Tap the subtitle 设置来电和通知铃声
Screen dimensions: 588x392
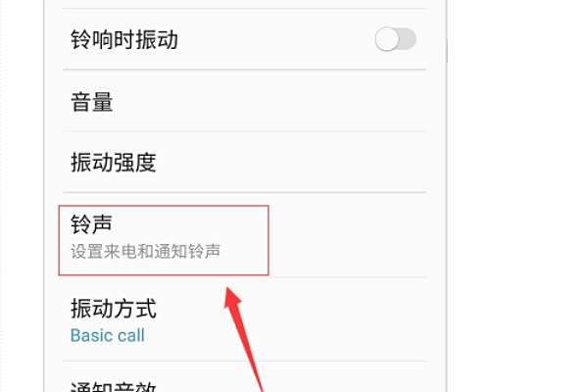[x=145, y=251]
